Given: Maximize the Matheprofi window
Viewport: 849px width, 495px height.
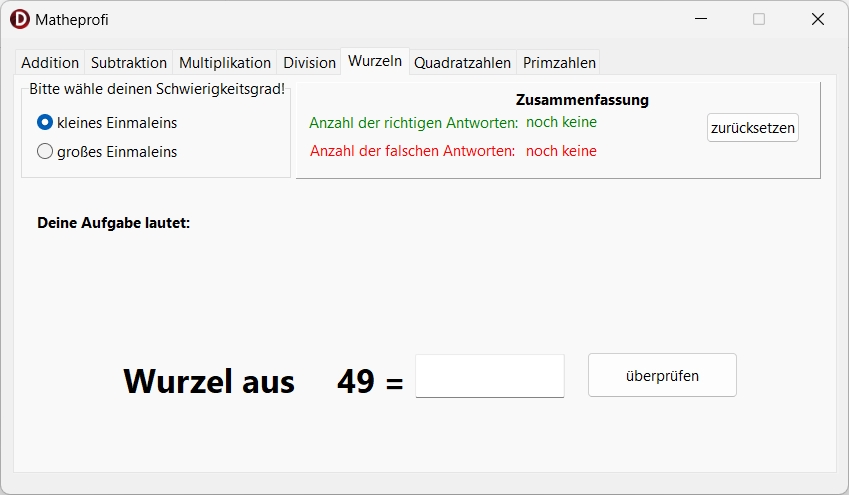Looking at the screenshot, I should point(759,19).
